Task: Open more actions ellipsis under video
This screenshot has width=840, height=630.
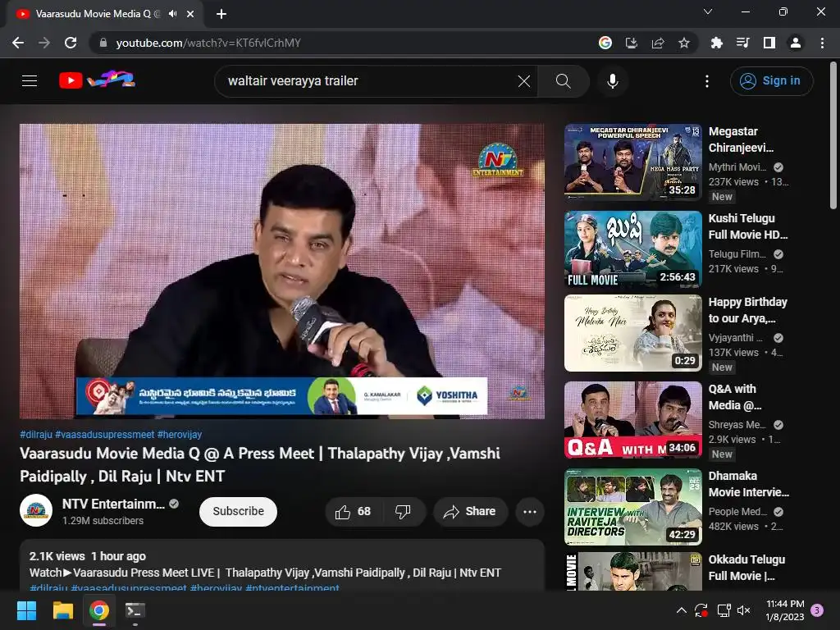Action: coord(530,512)
